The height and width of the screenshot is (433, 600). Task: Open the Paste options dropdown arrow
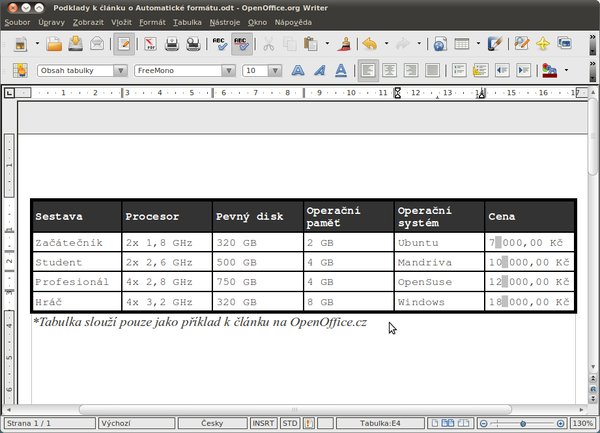click(327, 44)
